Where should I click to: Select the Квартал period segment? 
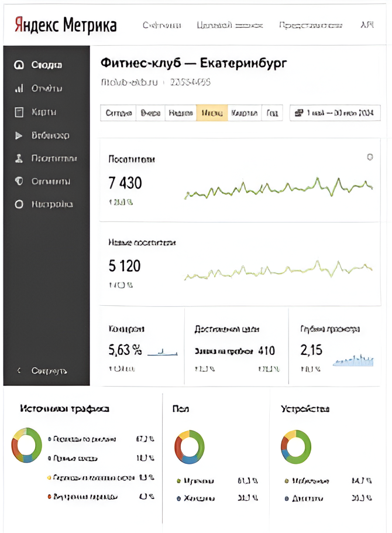244,113
